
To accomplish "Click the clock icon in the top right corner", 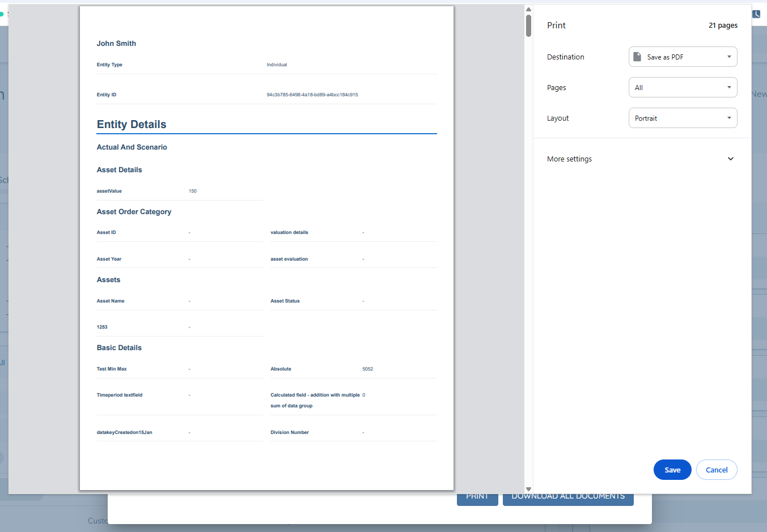I will click(x=756, y=14).
